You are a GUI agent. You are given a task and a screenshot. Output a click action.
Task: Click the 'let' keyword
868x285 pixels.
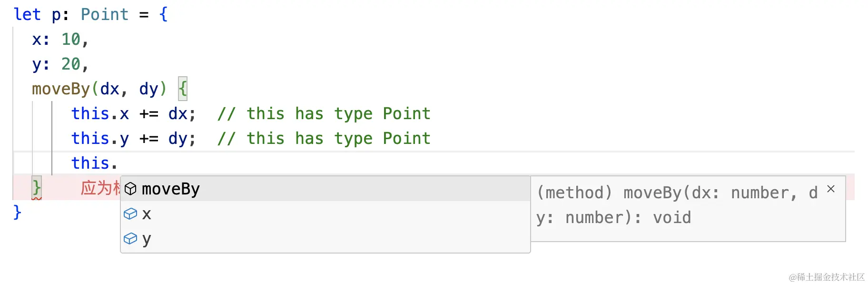click(x=27, y=14)
